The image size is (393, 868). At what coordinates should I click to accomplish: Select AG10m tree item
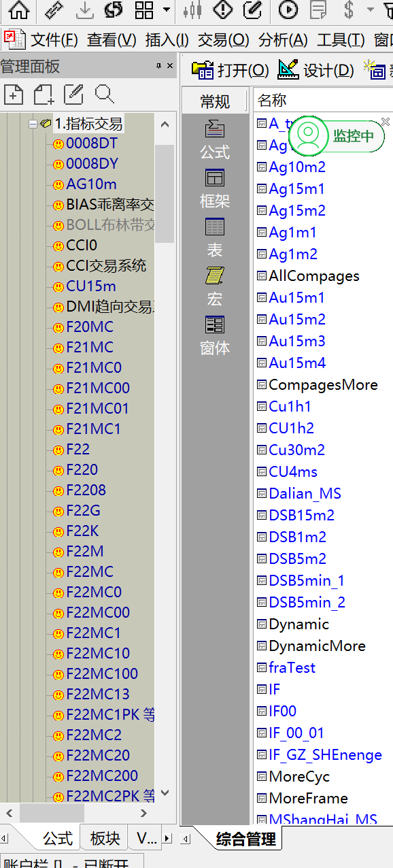91,184
